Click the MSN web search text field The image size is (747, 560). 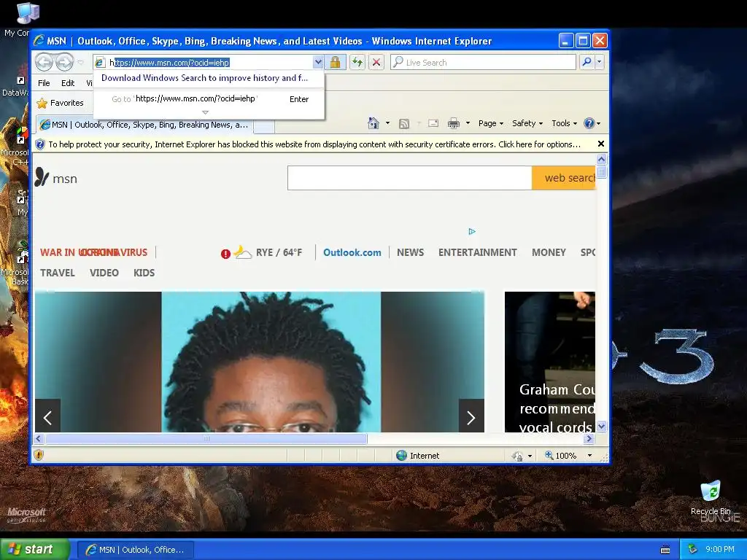pos(409,178)
